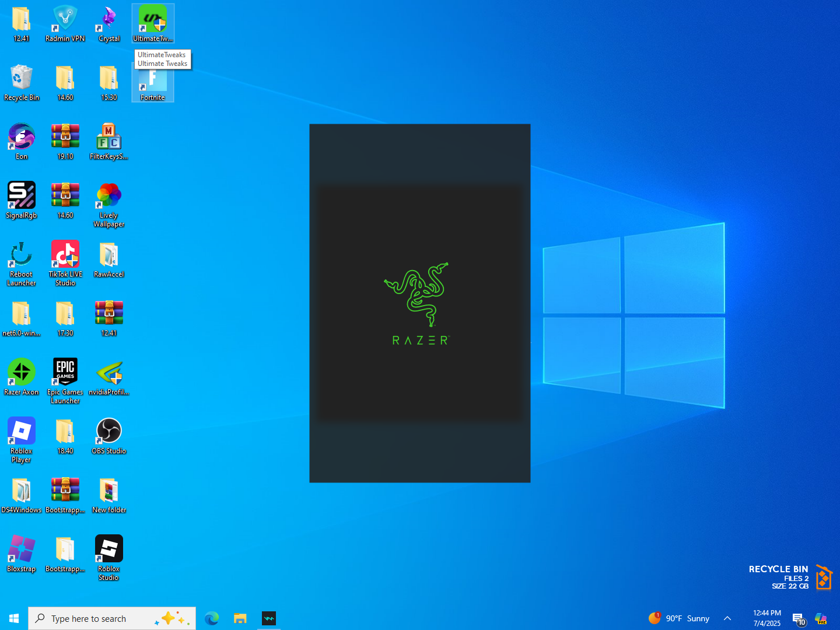This screenshot has width=840, height=630.
Task: Open File Explorer from taskbar
Action: pos(240,618)
